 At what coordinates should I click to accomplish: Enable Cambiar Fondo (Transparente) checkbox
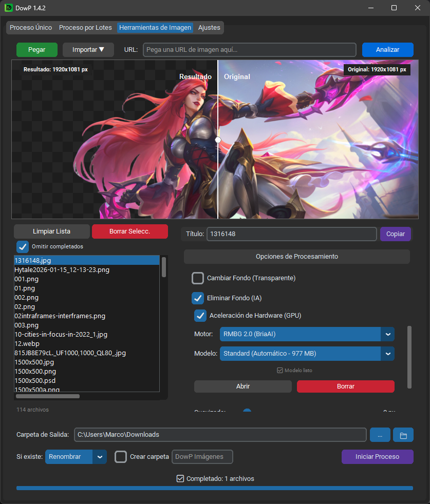click(198, 278)
